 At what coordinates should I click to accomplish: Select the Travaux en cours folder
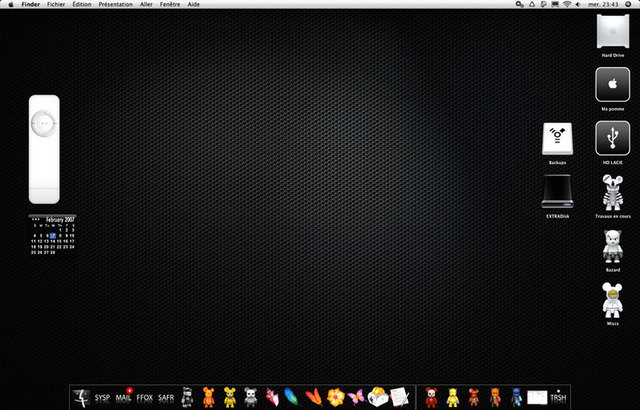612,192
